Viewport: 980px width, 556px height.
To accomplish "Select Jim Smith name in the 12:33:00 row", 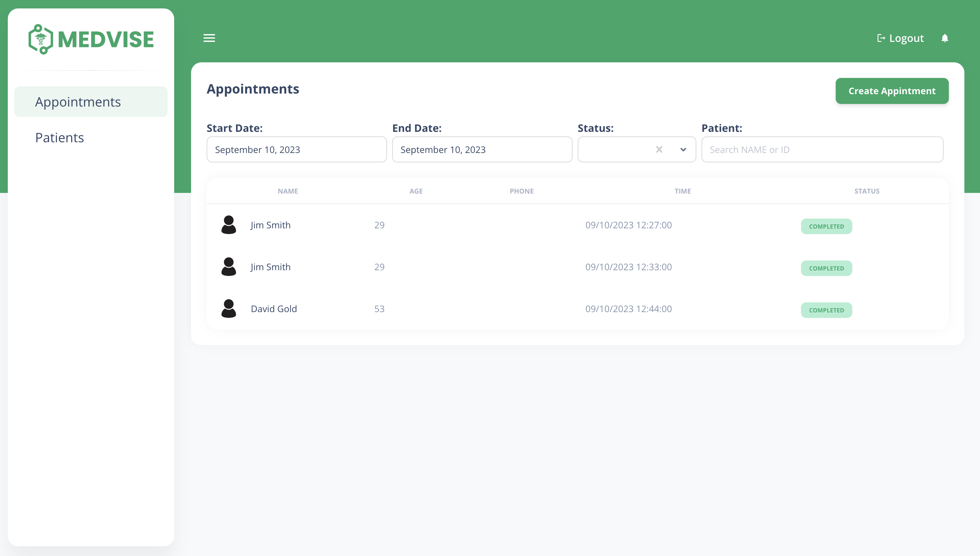I will point(270,267).
